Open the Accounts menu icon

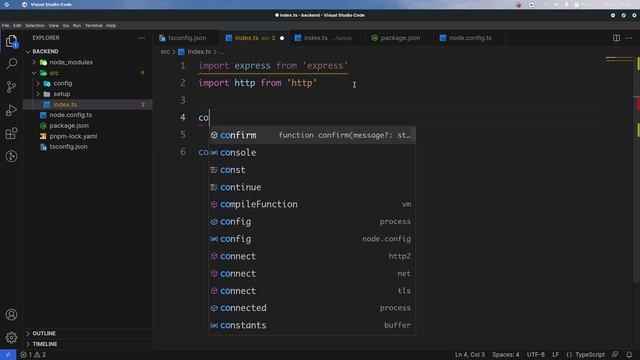[x=11, y=315]
